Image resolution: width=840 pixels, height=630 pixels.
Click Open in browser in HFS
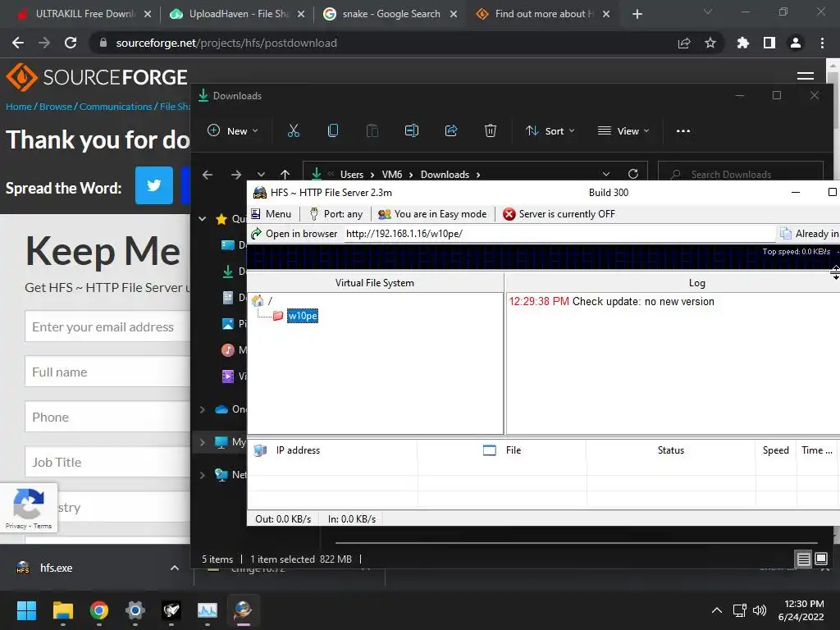click(294, 234)
